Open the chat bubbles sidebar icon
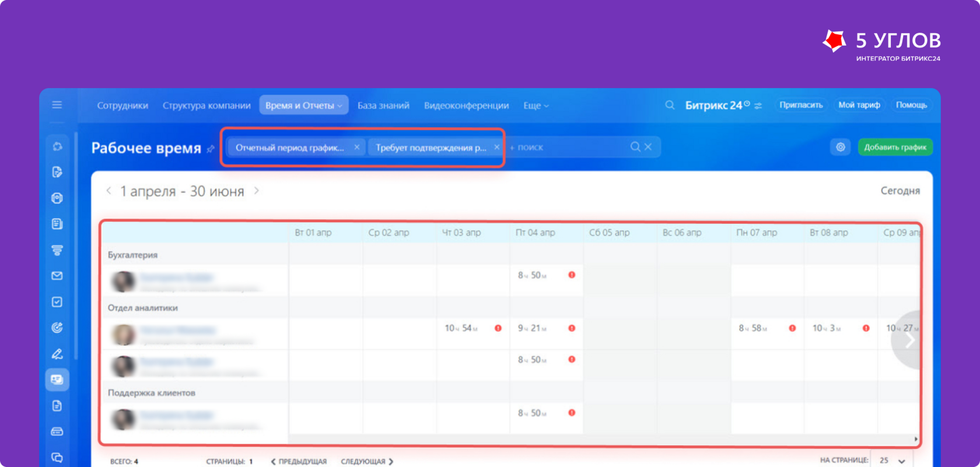980x467 pixels. tap(57, 458)
